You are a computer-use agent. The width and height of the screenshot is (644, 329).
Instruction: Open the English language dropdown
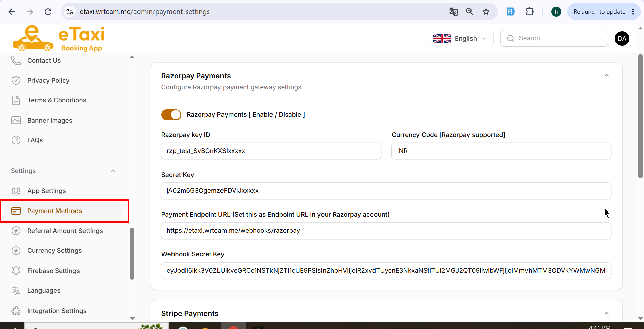(x=460, y=38)
